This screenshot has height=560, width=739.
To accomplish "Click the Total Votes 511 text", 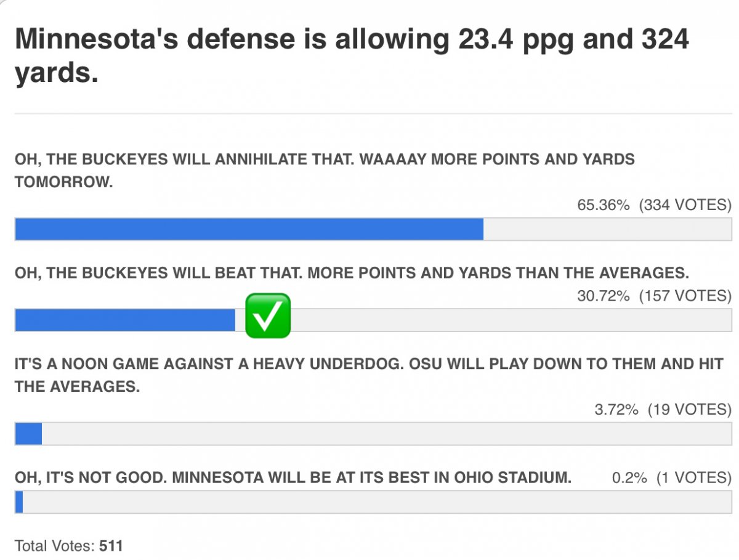I will pyautogui.click(x=69, y=546).
